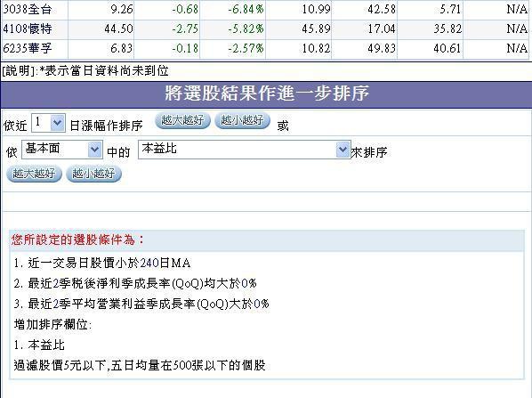Click note text *表示當日資料尚未到位
The image size is (532, 398).
(104, 71)
